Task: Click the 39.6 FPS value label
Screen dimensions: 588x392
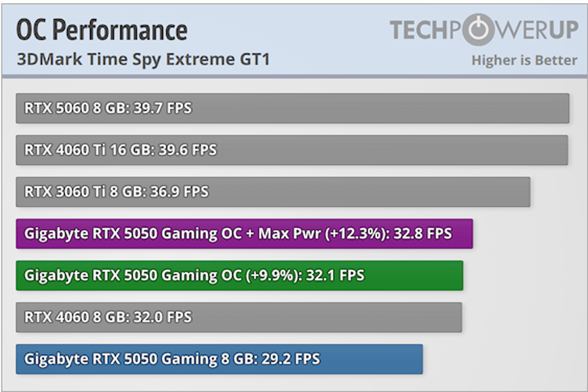Action: (x=188, y=150)
